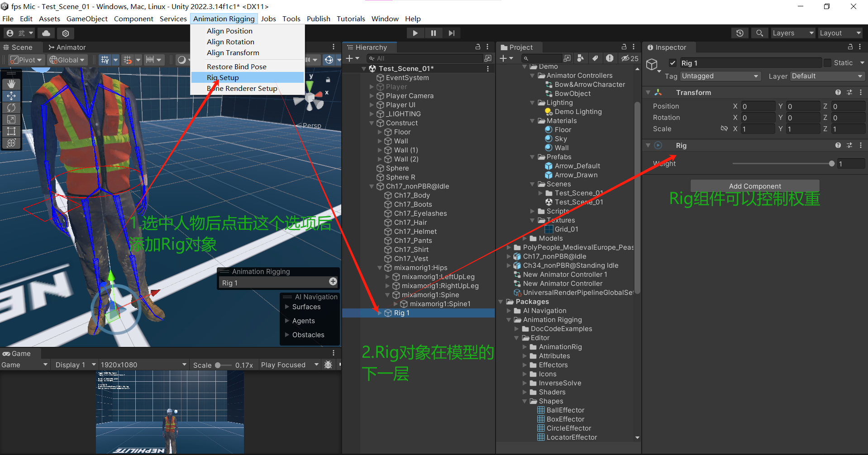
Task: Click the scene orientation gizmo
Action: click(x=310, y=97)
